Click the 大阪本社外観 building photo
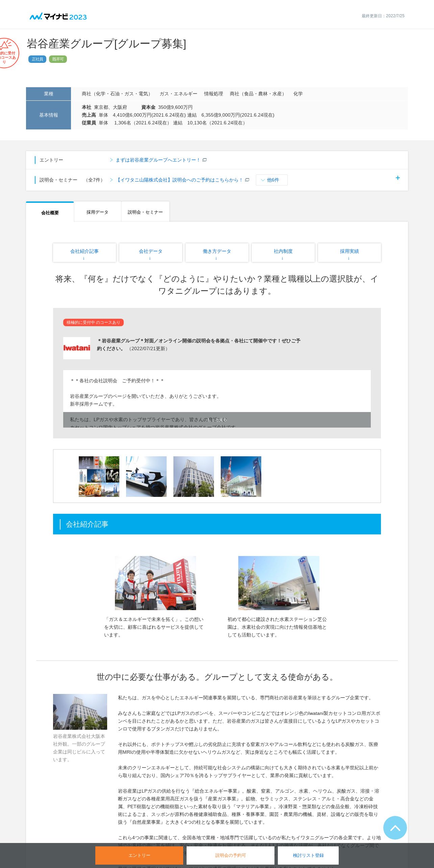434x868 pixels. 80,712
